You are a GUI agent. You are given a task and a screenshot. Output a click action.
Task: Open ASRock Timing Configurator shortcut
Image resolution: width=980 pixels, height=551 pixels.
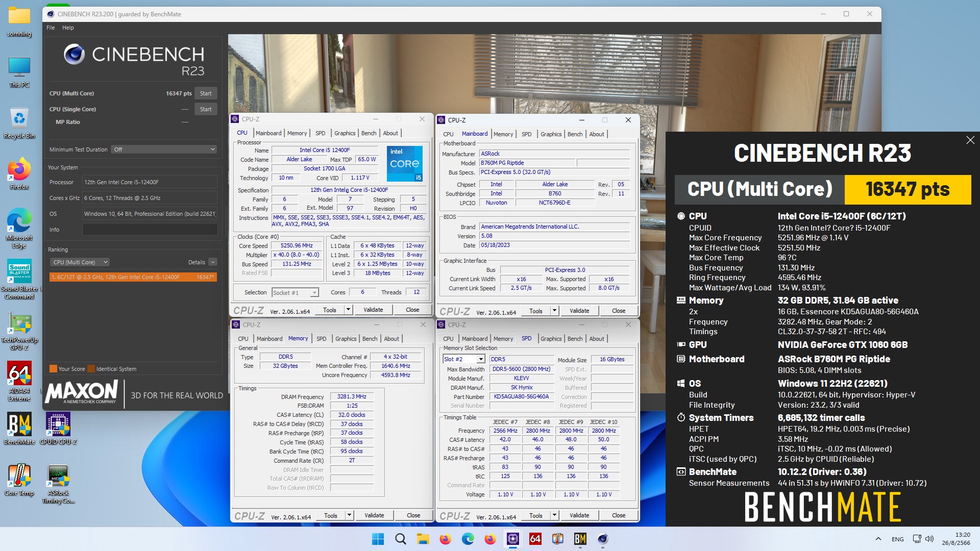[x=58, y=484]
